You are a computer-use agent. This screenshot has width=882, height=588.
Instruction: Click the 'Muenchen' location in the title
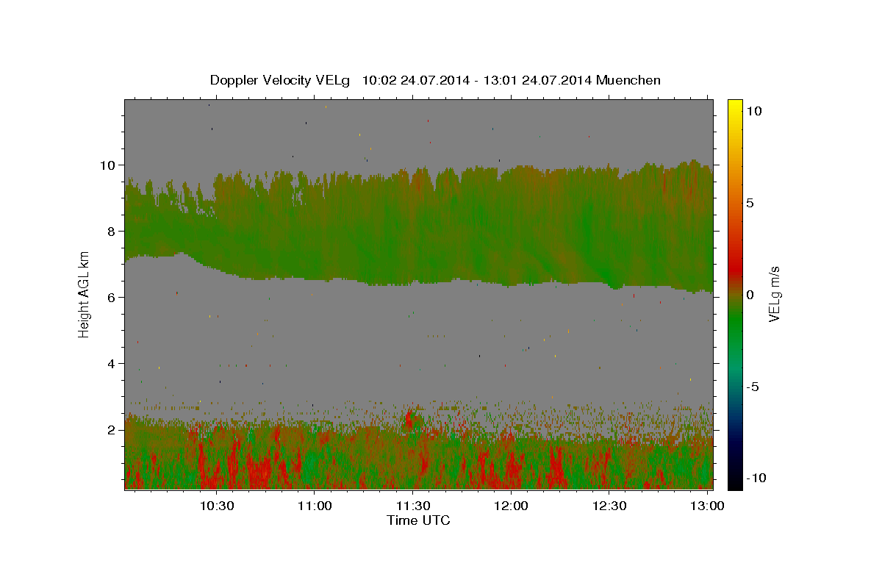pos(629,80)
